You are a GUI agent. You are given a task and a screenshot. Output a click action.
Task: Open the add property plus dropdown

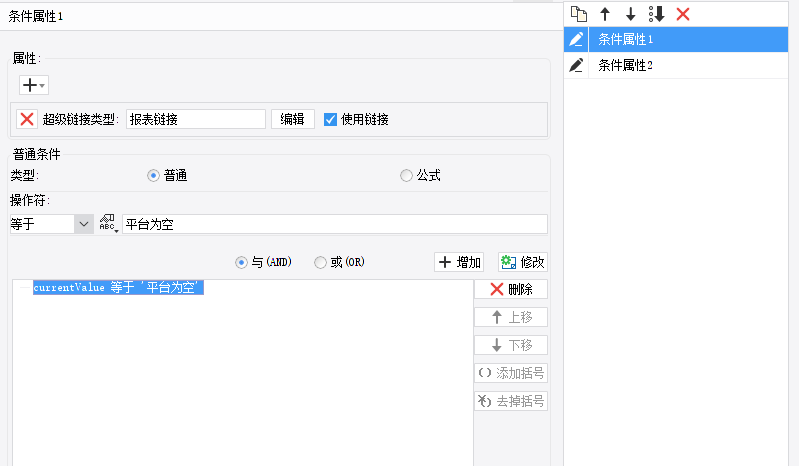pyautogui.click(x=34, y=85)
